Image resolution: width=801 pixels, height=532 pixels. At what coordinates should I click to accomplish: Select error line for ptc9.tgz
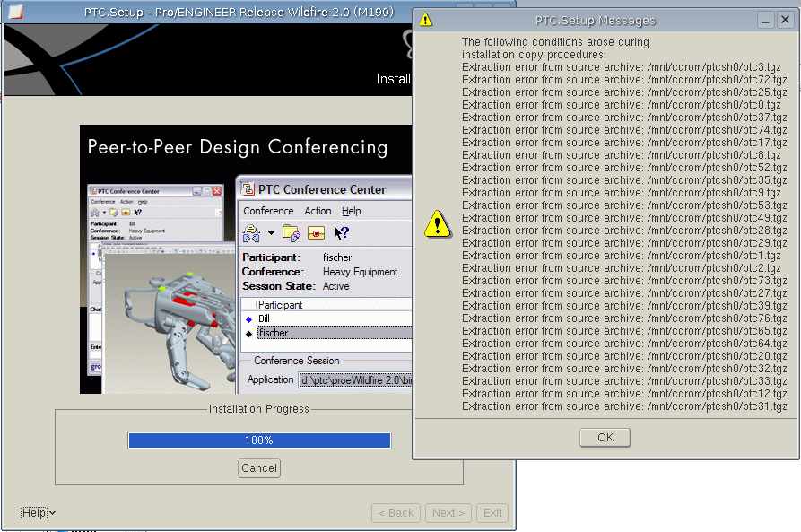pyautogui.click(x=622, y=193)
